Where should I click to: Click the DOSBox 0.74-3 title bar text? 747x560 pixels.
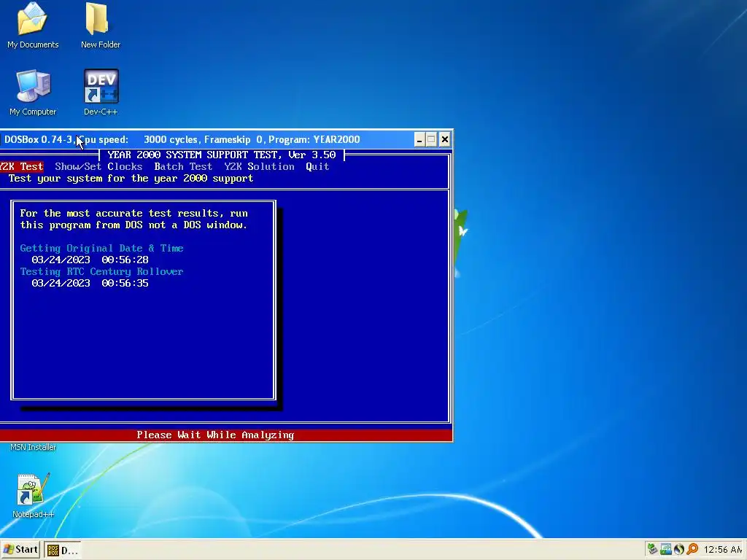[x=39, y=139]
